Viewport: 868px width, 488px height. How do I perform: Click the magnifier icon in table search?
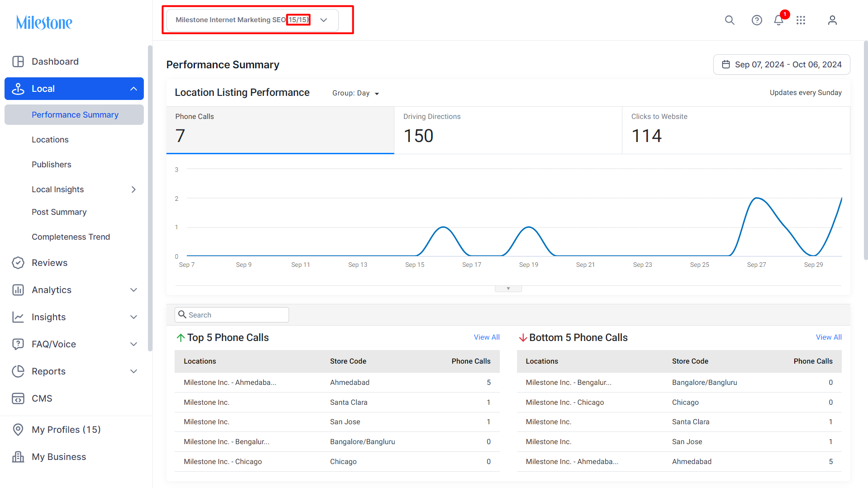click(182, 314)
